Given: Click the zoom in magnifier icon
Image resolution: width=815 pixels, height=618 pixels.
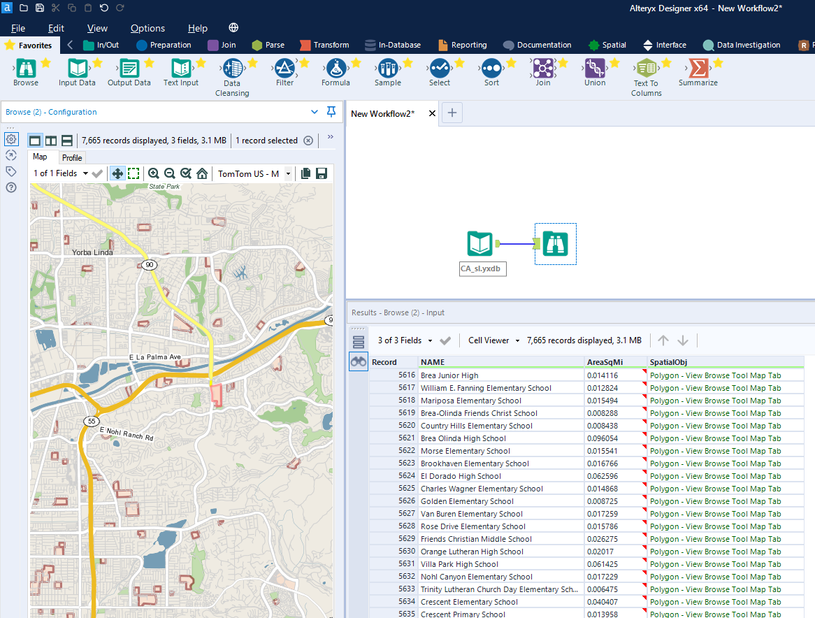Looking at the screenshot, I should tap(154, 174).
